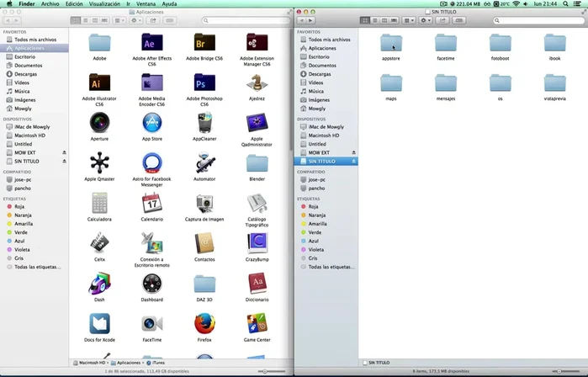Image resolution: width=588 pixels, height=377 pixels.
Task: Open the Edición menu
Action: (74, 3)
